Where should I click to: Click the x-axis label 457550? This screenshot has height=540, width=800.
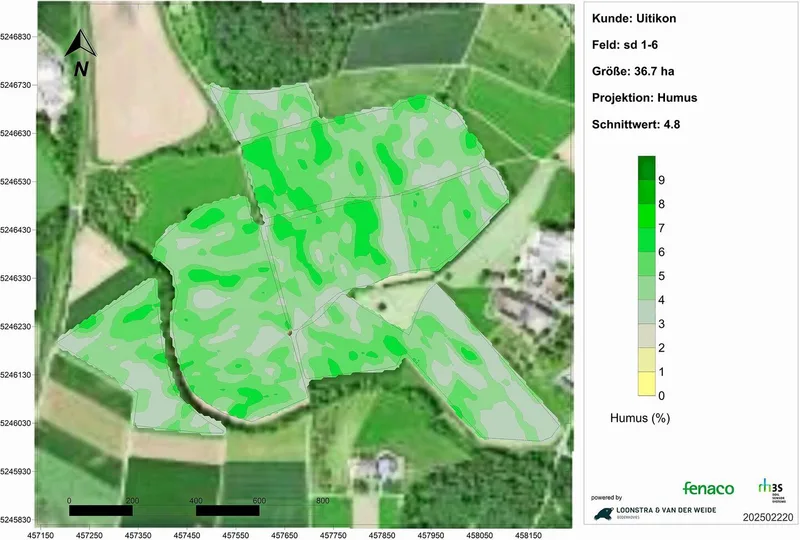click(x=235, y=535)
